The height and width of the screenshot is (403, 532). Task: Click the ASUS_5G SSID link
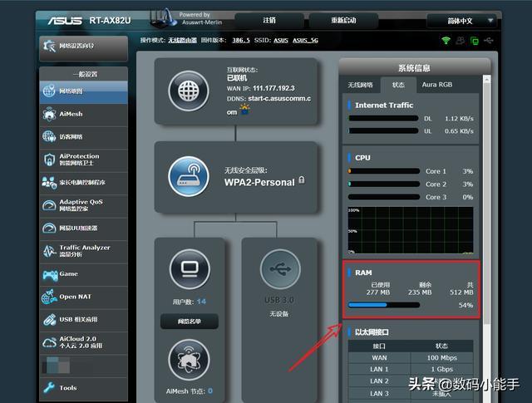point(305,41)
